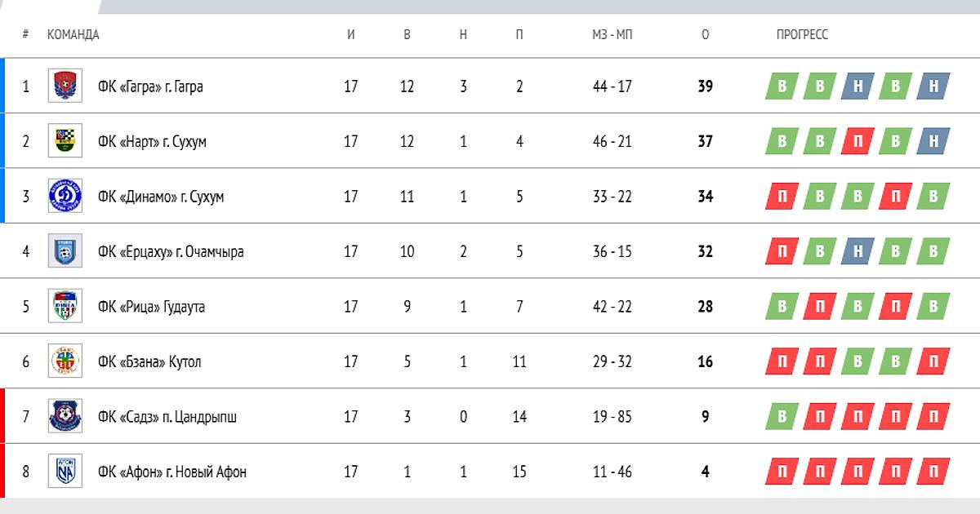Click ФК «Афон» г. Новый Афон link

tap(172, 472)
